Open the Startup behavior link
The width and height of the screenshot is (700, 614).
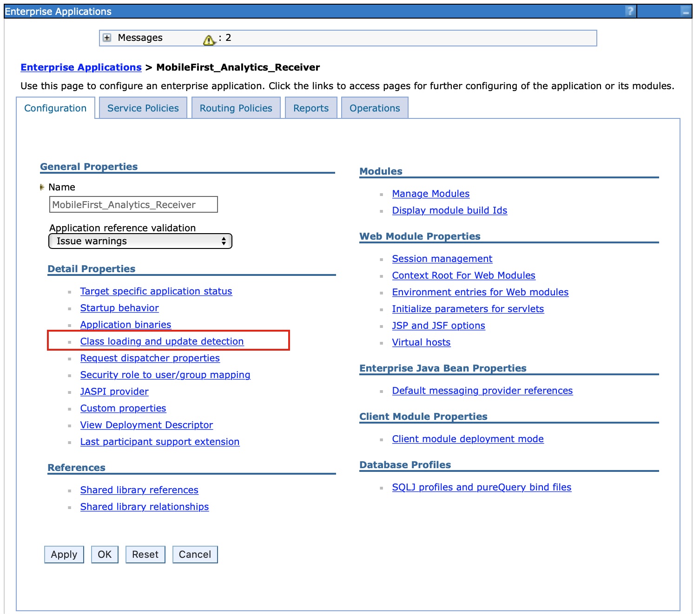pos(119,308)
